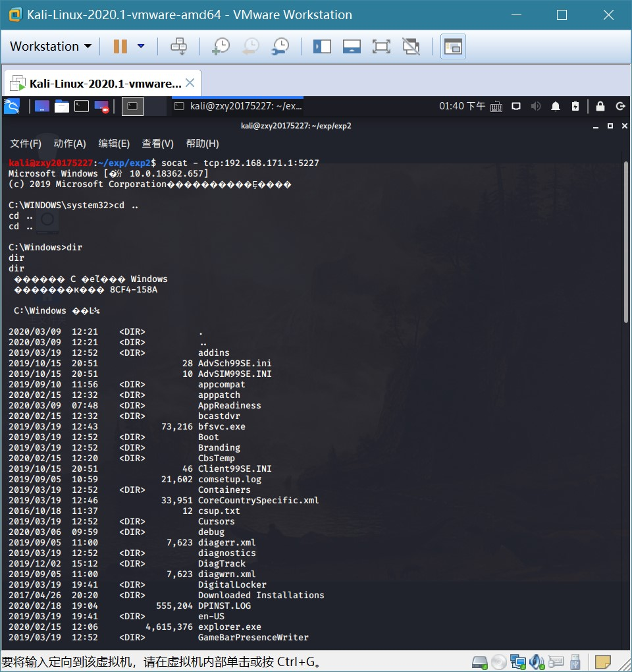Click the socat tcp:192.168.171.1:5227 command text
Viewport: 632px width, 672px height.
[240, 163]
